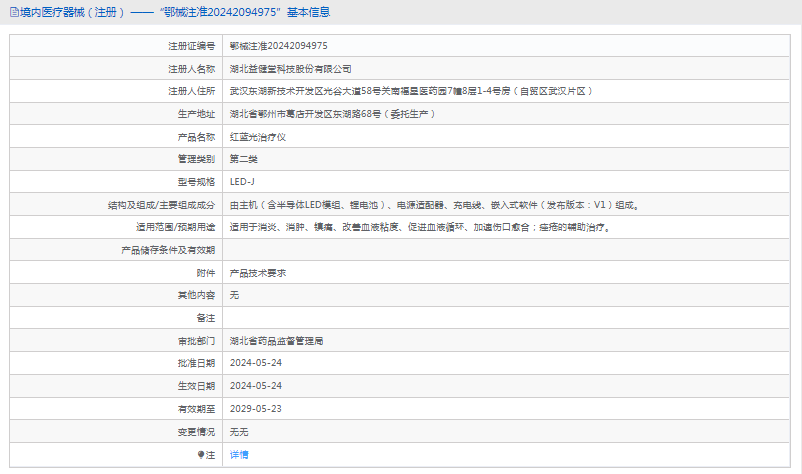The height and width of the screenshot is (474, 802).
Task: Click the 批准日期 label cell
Action: 116,363
